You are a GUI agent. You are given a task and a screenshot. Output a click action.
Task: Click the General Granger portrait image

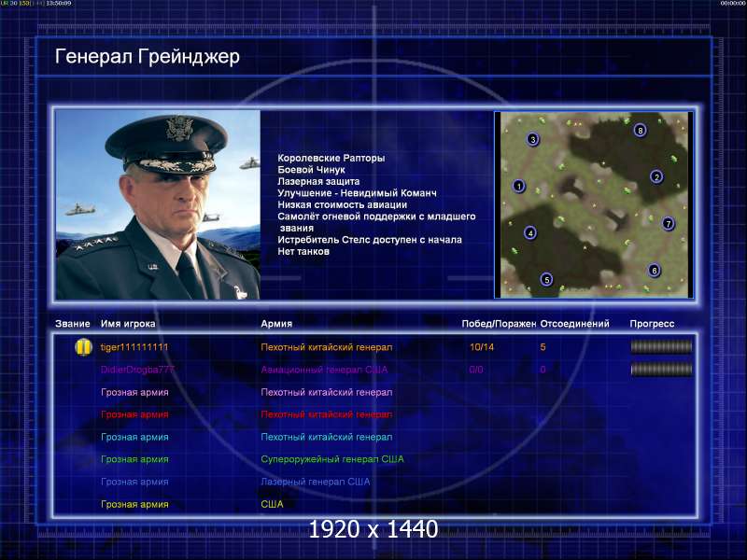point(158,204)
